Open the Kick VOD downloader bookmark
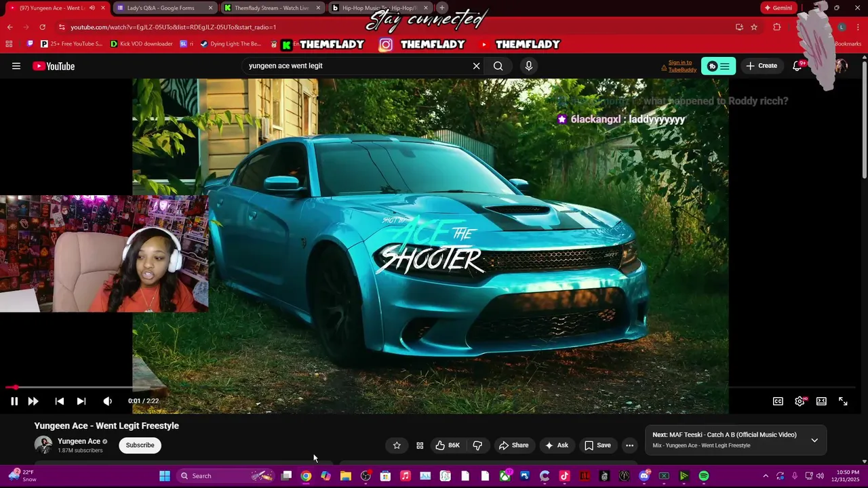This screenshot has height=488, width=868. pos(142,44)
